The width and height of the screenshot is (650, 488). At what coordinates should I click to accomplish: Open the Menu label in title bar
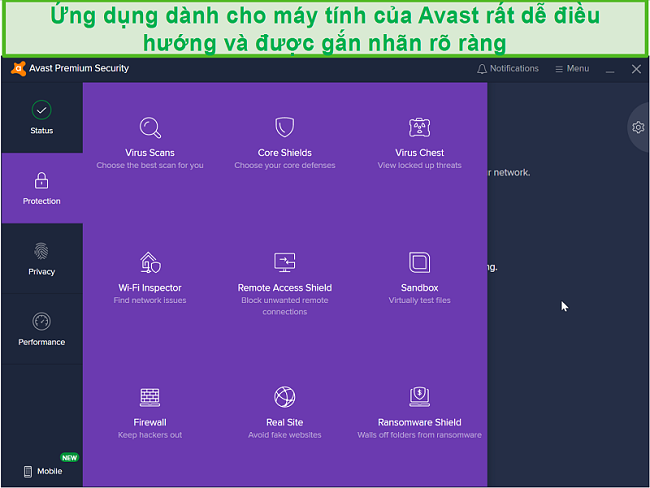pyautogui.click(x=578, y=68)
